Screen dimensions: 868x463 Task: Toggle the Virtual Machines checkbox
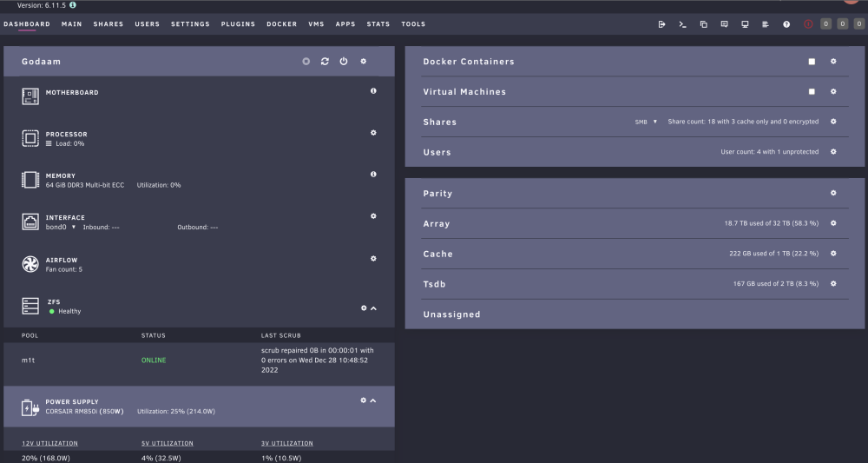[812, 91]
